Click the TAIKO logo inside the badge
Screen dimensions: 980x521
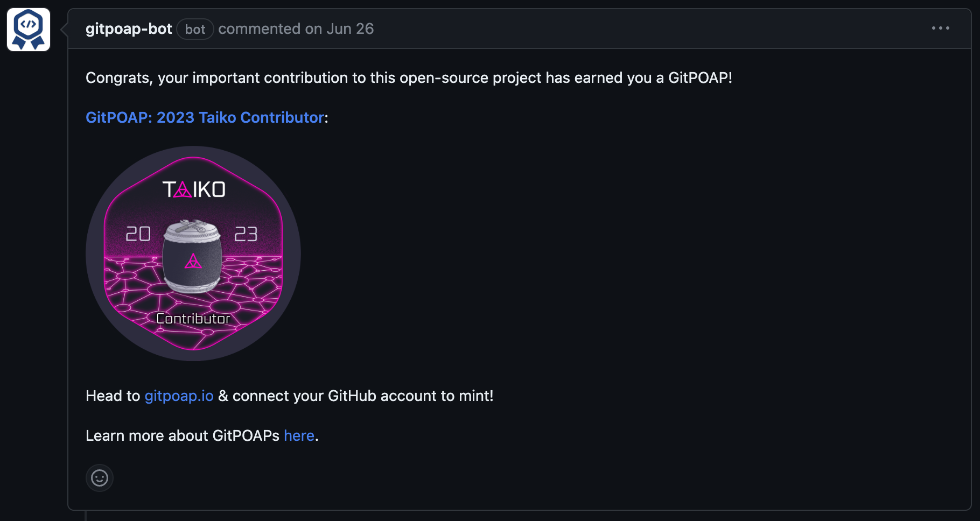click(x=193, y=189)
